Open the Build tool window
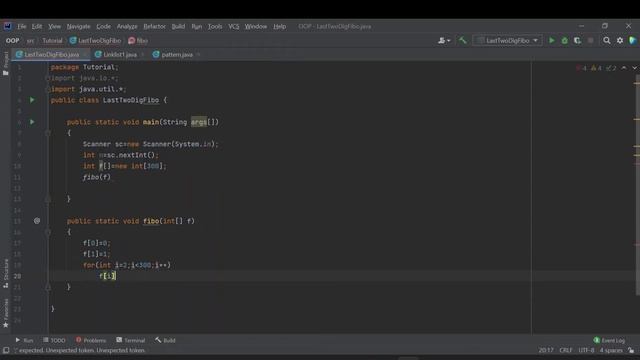 click(165, 340)
